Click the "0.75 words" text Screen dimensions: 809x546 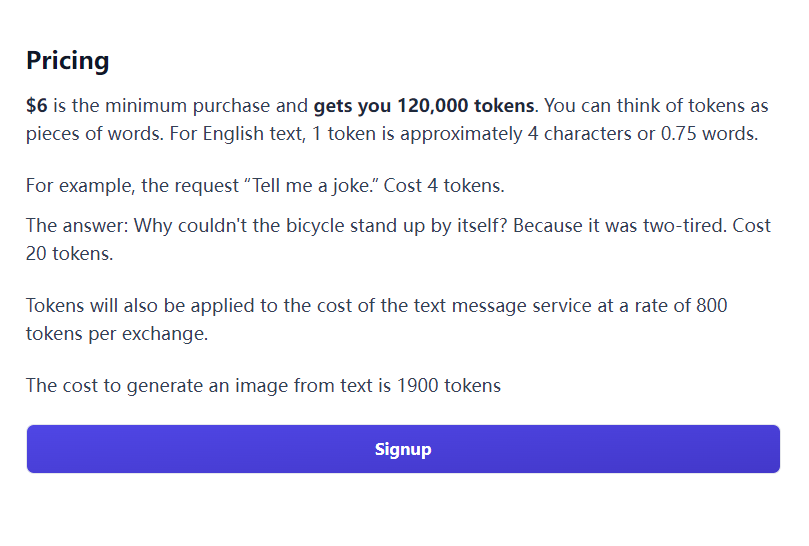click(709, 134)
